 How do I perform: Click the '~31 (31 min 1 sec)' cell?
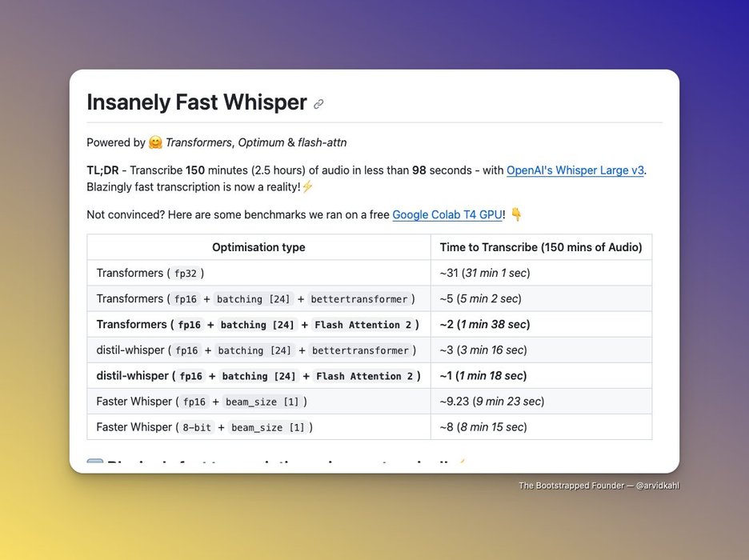pos(485,273)
